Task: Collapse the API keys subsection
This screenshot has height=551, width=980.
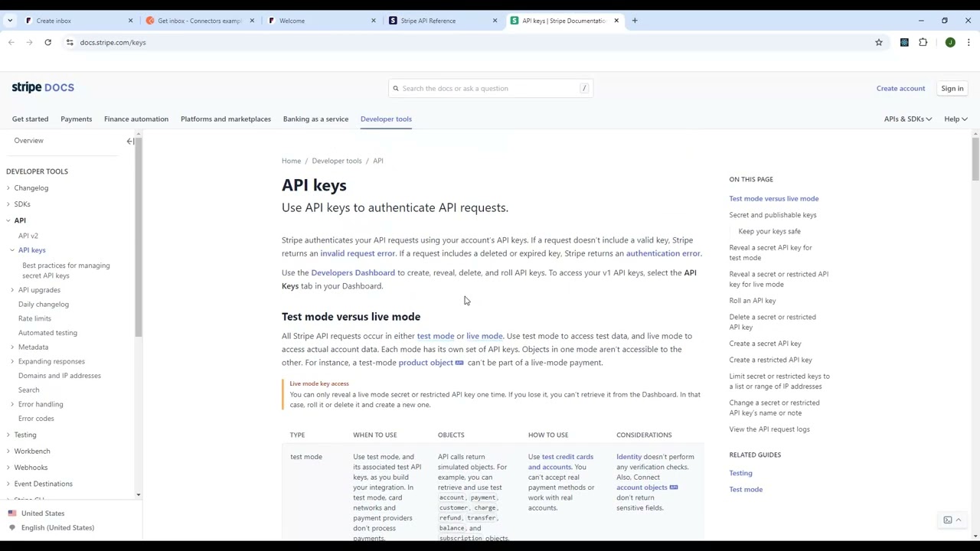Action: pos(12,250)
